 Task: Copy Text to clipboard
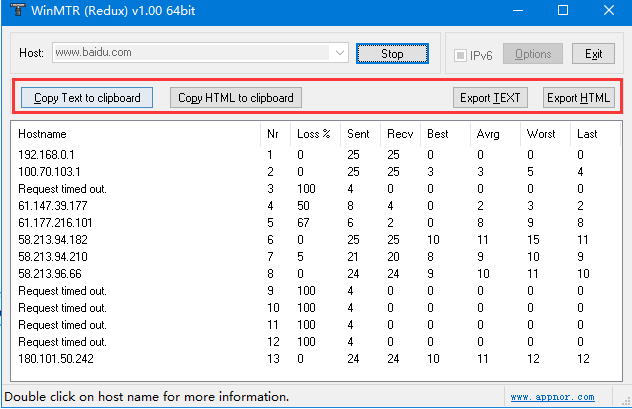[x=87, y=98]
